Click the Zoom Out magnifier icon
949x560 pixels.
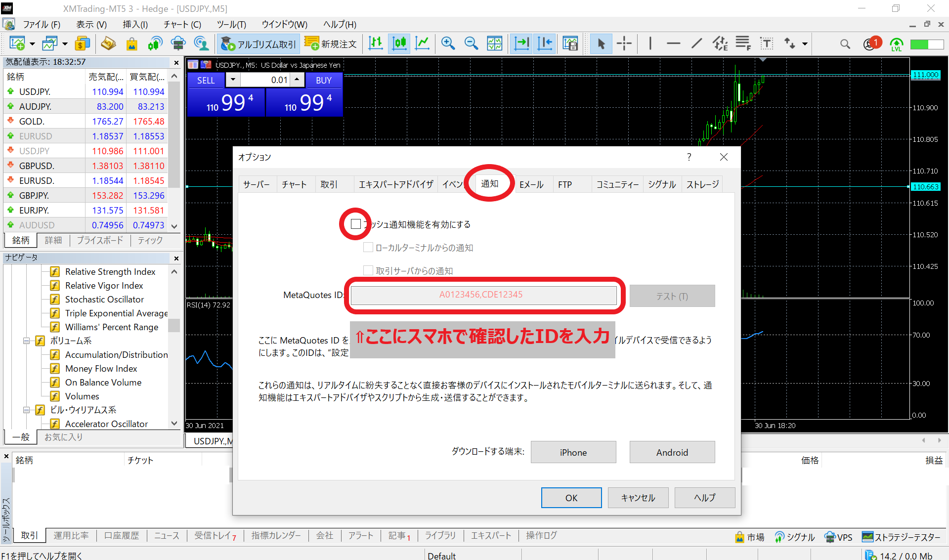[471, 44]
